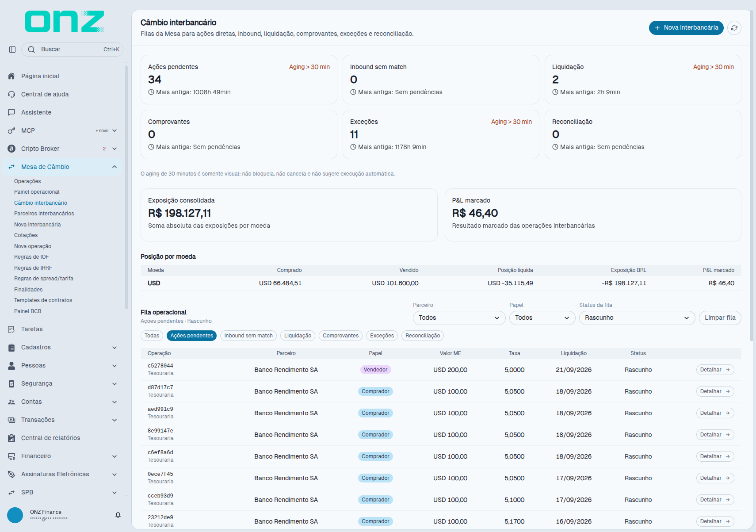Click the Assistente chat icon
The image size is (756, 532).
11,112
